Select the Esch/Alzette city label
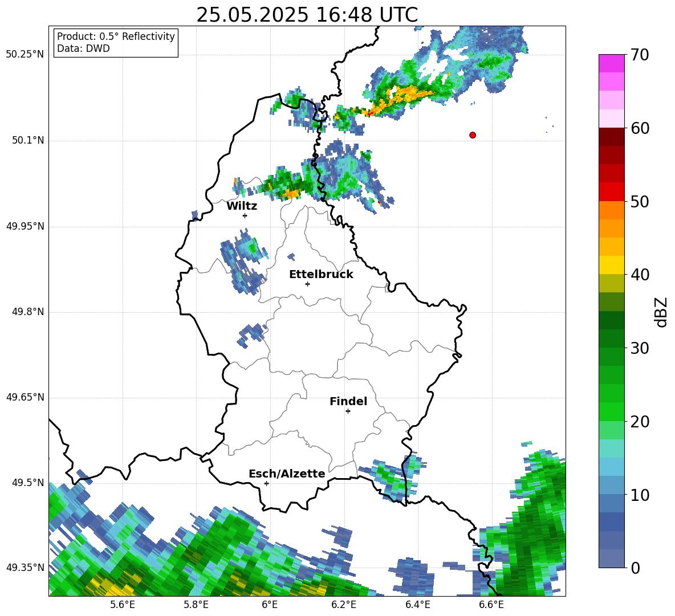 pyautogui.click(x=287, y=474)
